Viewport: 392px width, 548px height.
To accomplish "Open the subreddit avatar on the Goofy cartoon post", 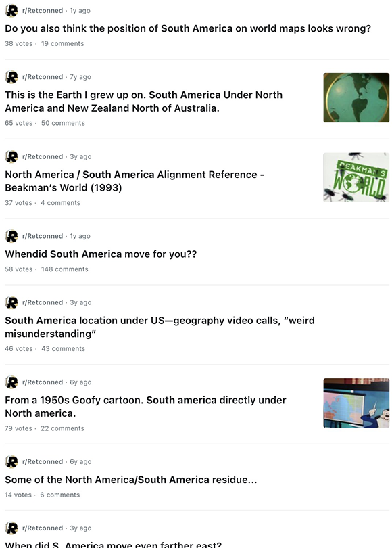I will [x=11, y=382].
